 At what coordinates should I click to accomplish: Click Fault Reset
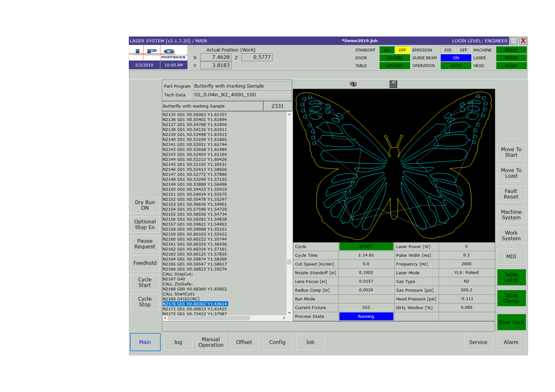point(511,194)
